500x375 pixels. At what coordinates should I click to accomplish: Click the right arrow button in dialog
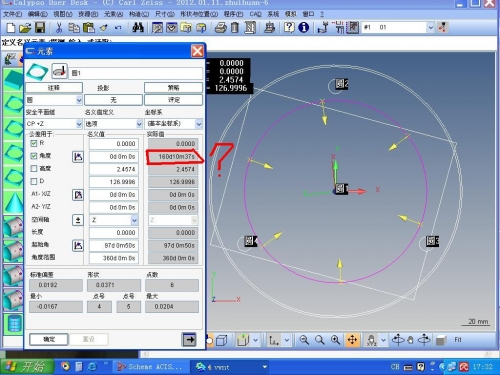click(189, 339)
